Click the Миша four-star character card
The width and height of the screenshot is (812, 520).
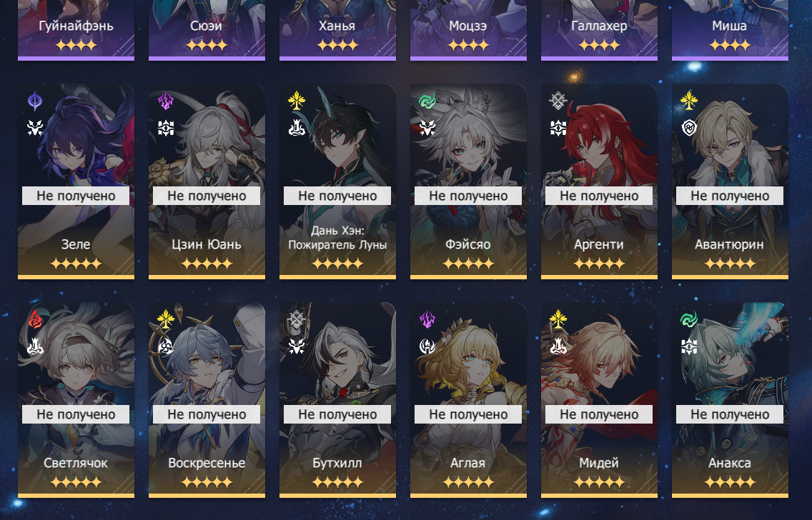coord(731,30)
